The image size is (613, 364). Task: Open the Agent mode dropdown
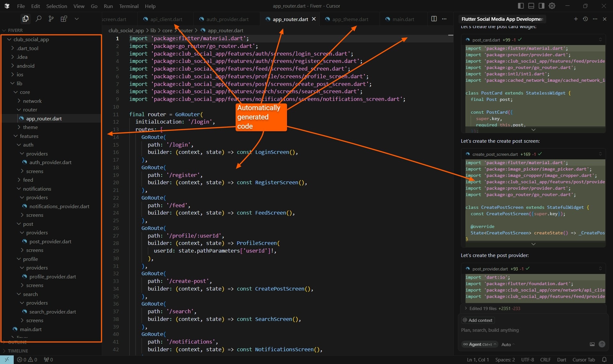[x=480, y=344]
